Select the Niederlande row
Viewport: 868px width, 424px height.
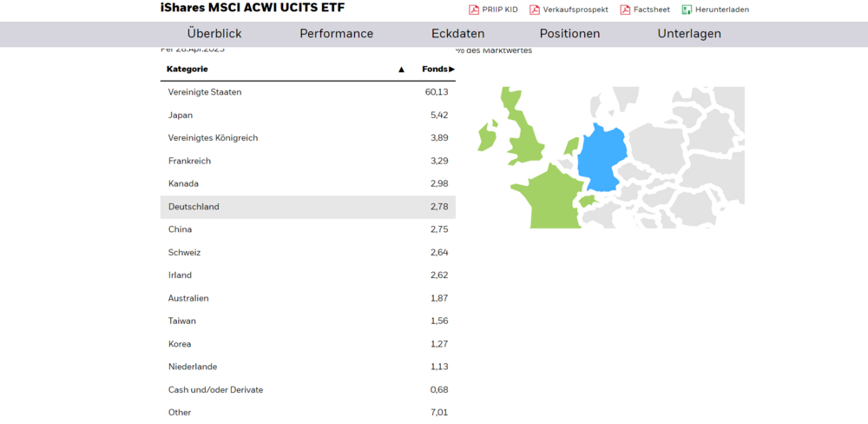308,367
